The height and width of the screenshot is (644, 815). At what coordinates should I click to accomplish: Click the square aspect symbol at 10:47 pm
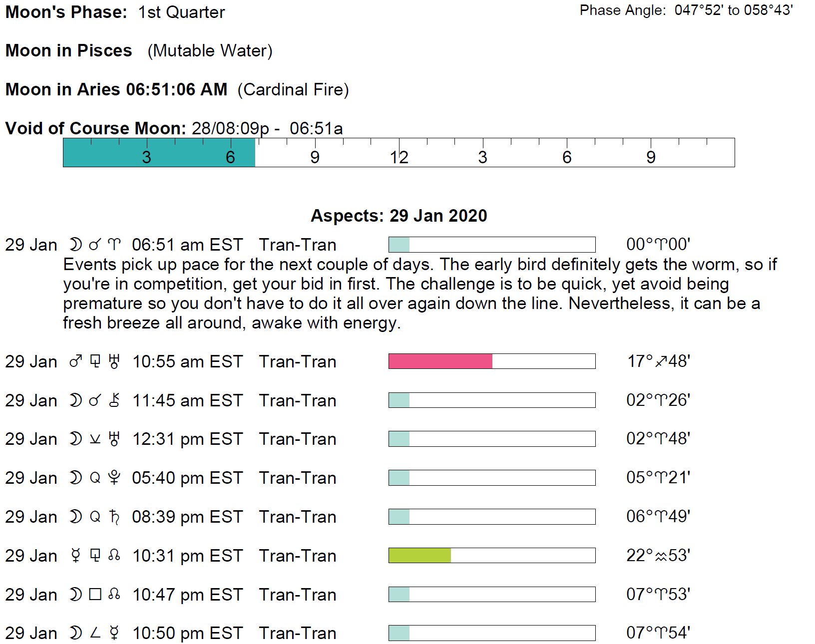[95, 595]
